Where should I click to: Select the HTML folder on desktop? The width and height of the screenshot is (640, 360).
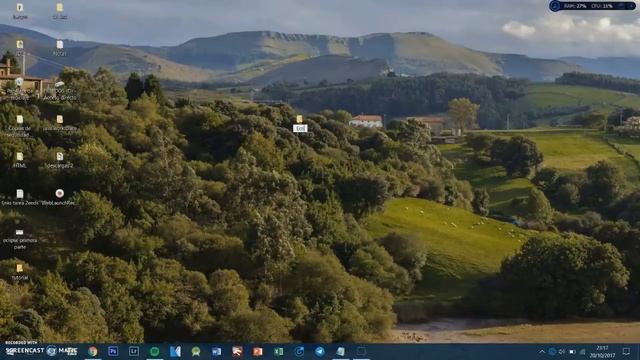tap(20, 160)
